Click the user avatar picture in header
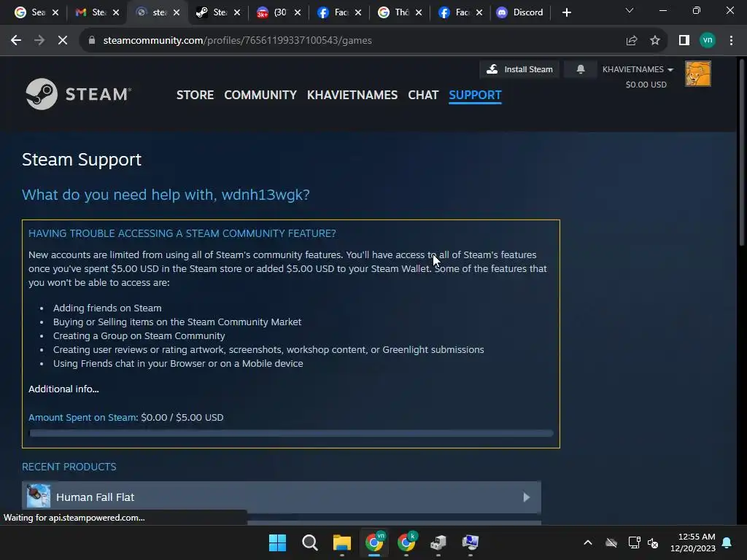 pyautogui.click(x=698, y=74)
